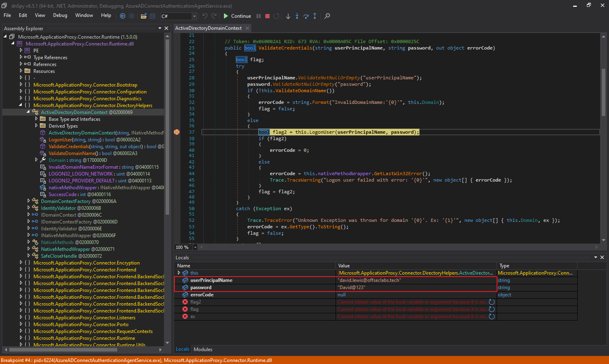Viewport: 609px width, 364px height.
Task: Open search with the magnifier icon
Action: [327, 16]
